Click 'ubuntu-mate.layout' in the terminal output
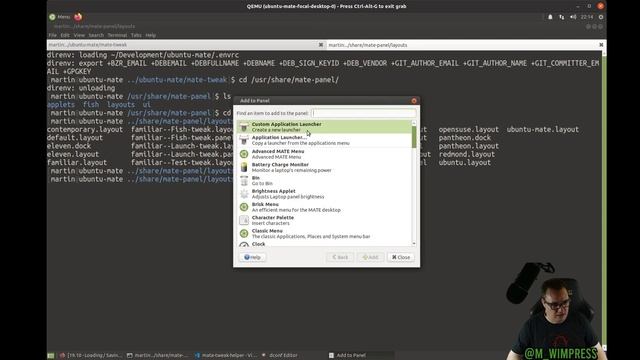Viewport: 640px width, 360px height. point(543,129)
